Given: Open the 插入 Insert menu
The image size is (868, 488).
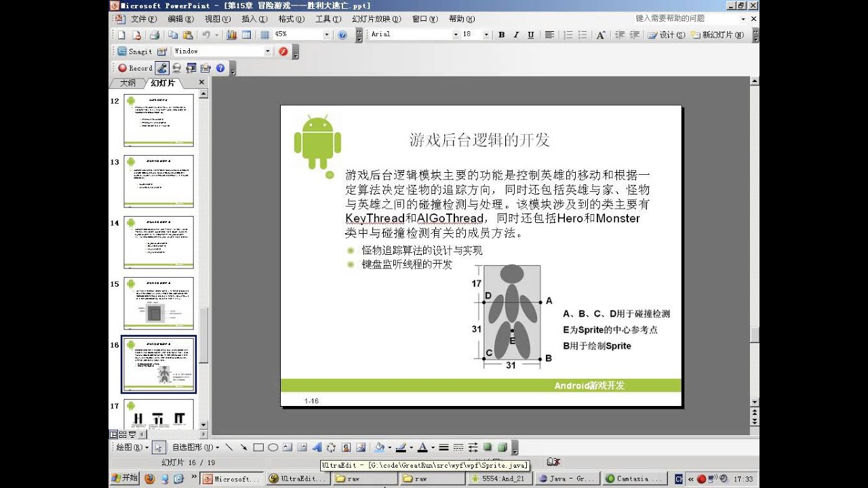Looking at the screenshot, I should coord(254,19).
